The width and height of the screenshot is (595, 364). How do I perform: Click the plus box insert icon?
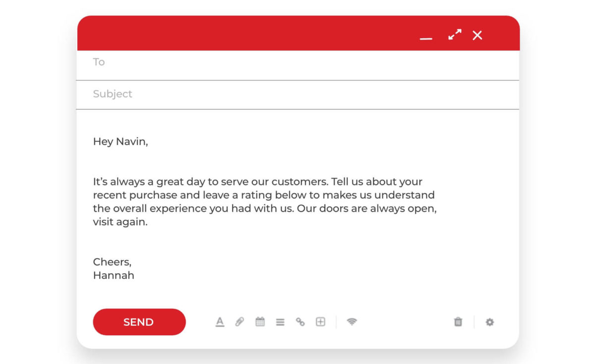coord(321,322)
